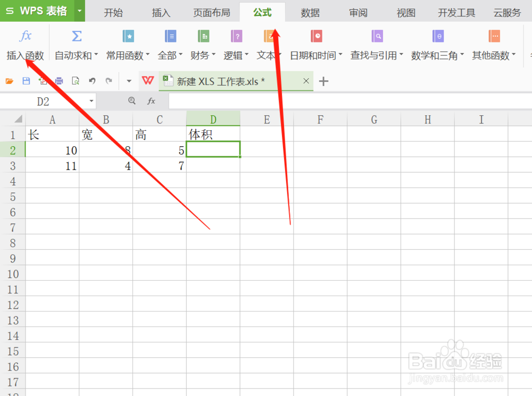Viewport: 532px width, 396px height.
Task: Expand the 查找与引用 dropdown
Action: pos(401,54)
